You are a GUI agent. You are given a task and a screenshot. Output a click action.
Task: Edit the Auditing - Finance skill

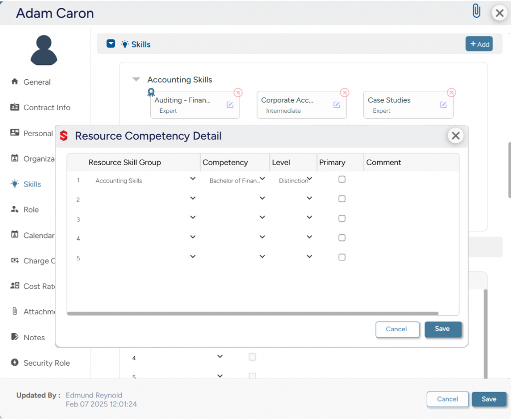pos(230,105)
